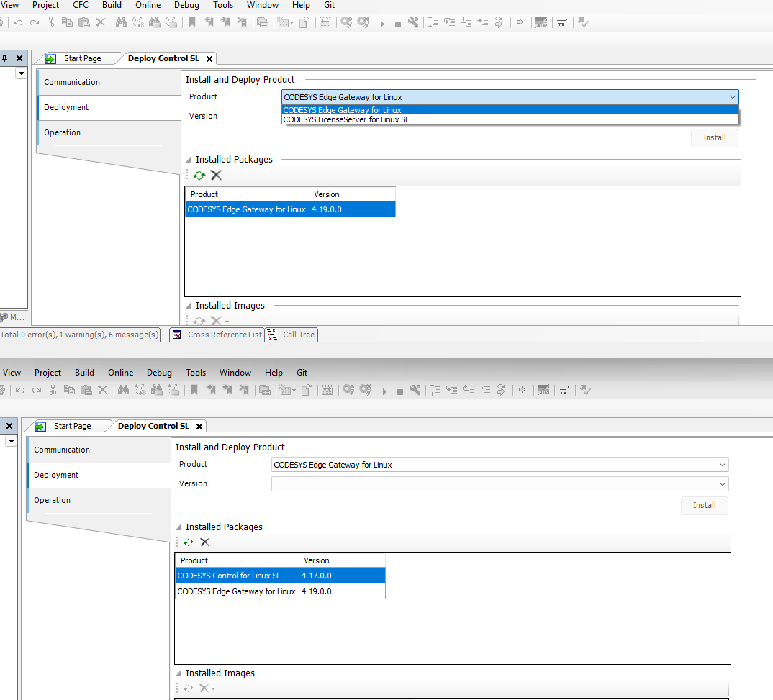The height and width of the screenshot is (700, 773).
Task: Open the CFC menu
Action: click(81, 5)
